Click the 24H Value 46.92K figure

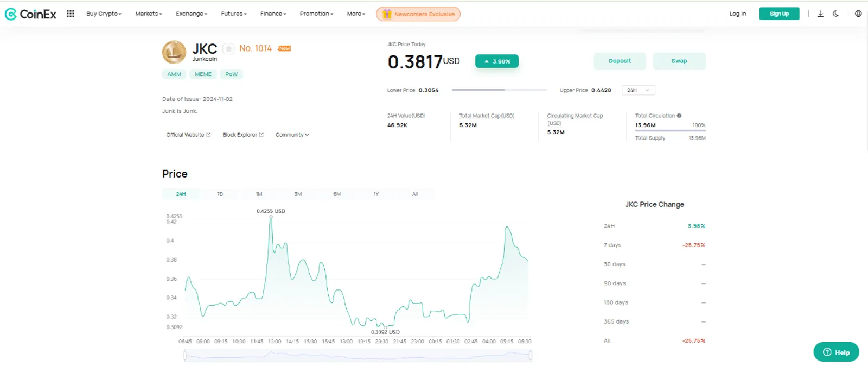[397, 125]
